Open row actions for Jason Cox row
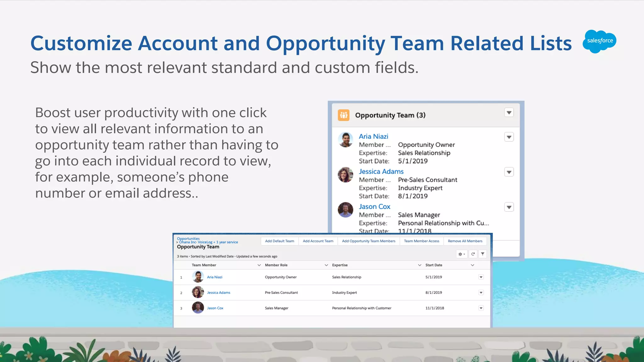The width and height of the screenshot is (644, 362). pos(481,308)
